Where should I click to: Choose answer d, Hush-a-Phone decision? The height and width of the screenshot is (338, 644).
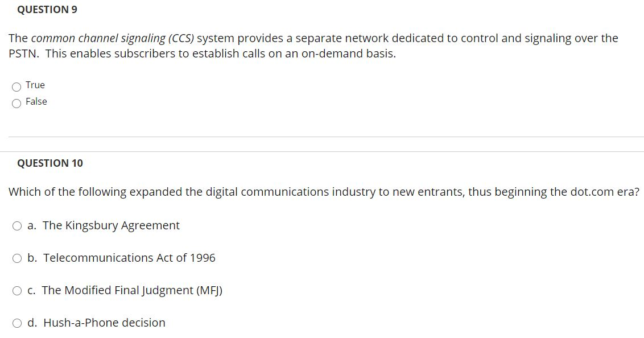(x=17, y=323)
